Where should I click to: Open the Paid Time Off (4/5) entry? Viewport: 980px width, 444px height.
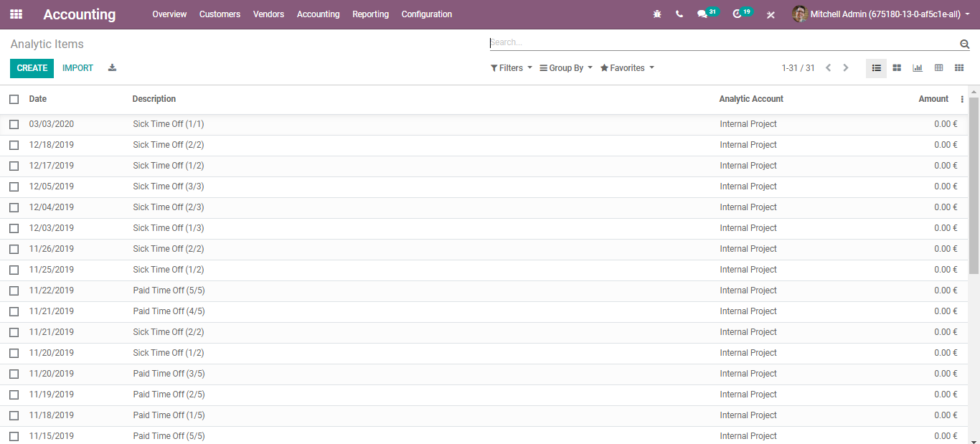click(x=169, y=311)
